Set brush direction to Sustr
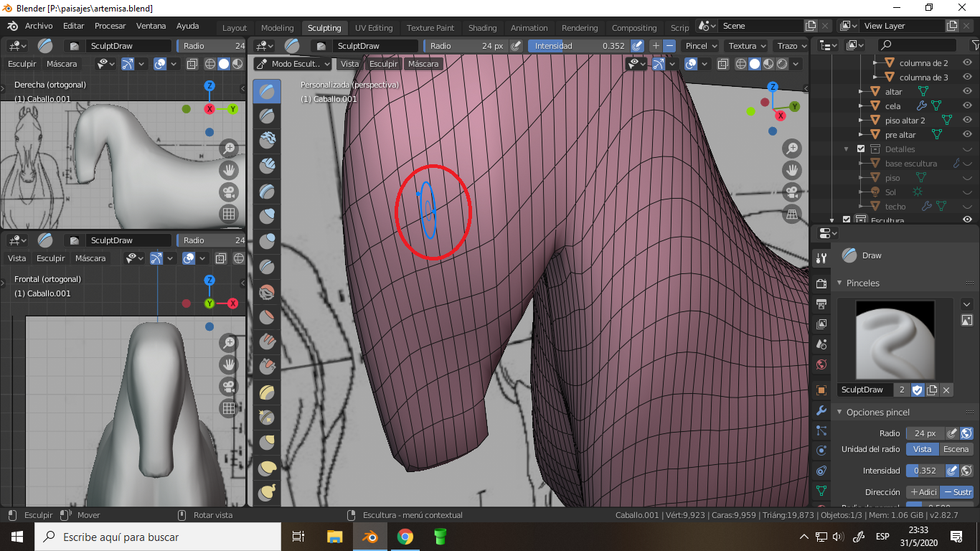Viewport: 980px width, 551px height. point(957,492)
